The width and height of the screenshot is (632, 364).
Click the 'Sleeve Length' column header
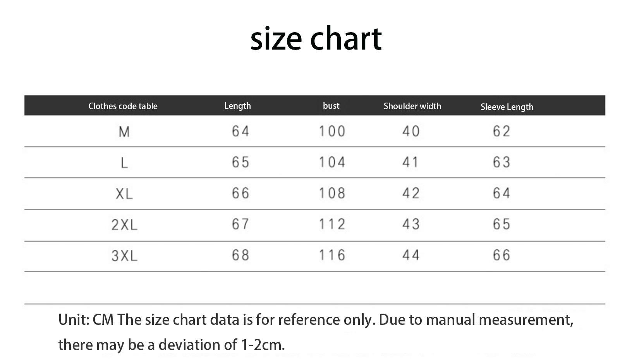(507, 107)
